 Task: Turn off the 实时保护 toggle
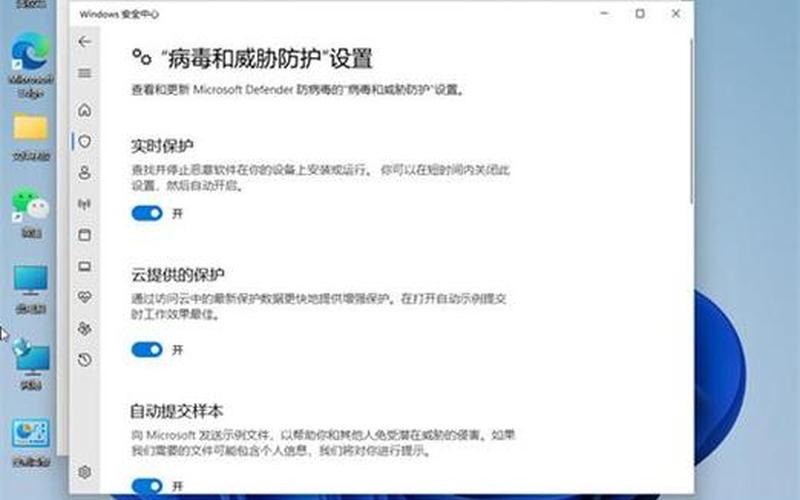147,213
